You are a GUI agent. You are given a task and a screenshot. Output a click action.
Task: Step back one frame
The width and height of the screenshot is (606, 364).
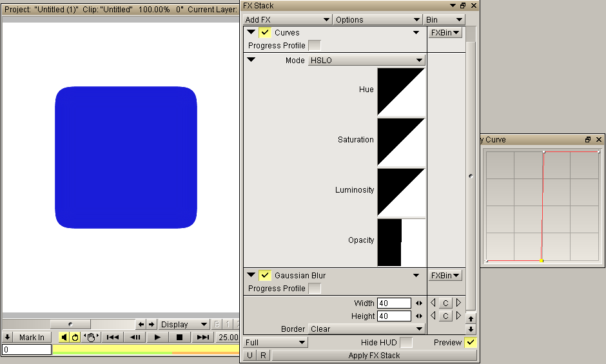pyautogui.click(x=135, y=338)
